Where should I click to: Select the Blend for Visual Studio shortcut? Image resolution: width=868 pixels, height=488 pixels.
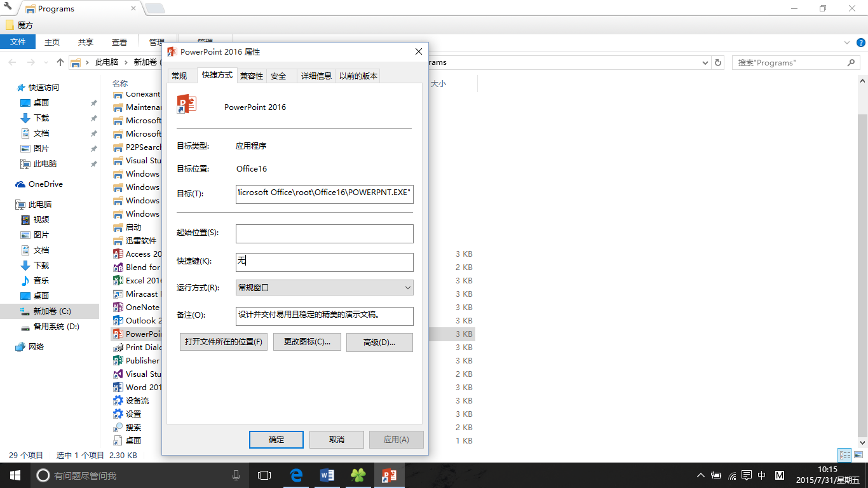point(137,267)
